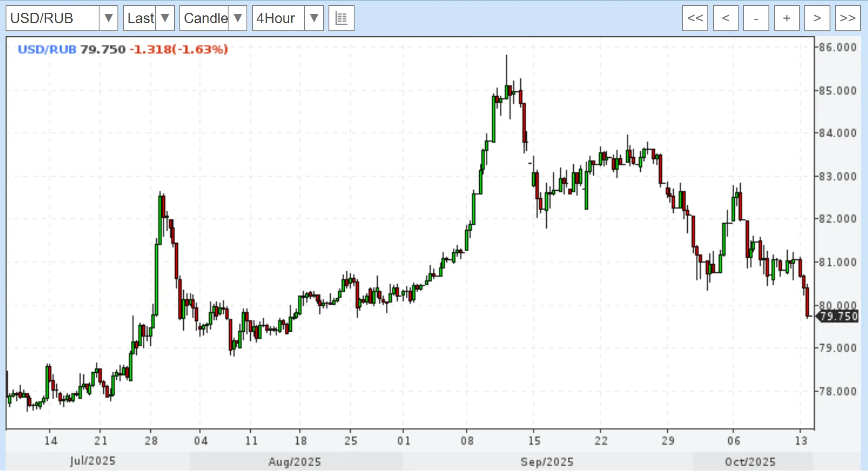This screenshot has height=471, width=868.
Task: Click the Jul/2025 month label
Action: pyautogui.click(x=93, y=461)
